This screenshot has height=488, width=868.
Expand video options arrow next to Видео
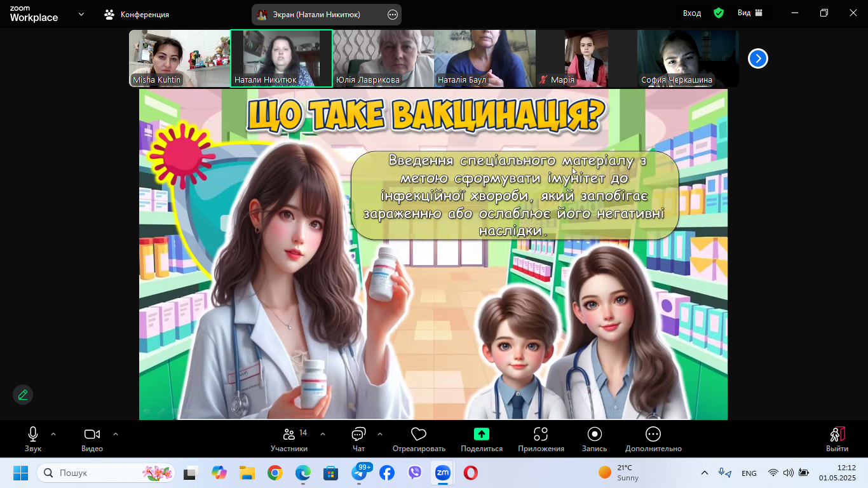coord(116,434)
